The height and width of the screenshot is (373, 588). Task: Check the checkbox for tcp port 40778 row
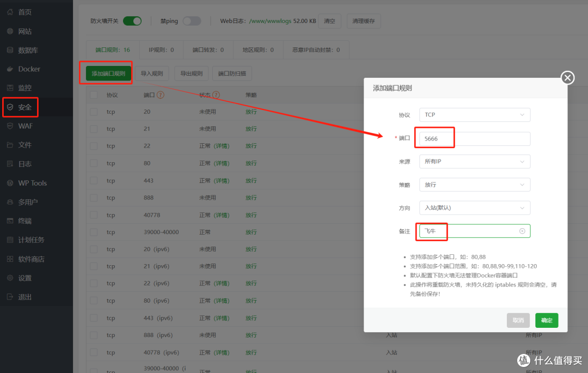94,215
